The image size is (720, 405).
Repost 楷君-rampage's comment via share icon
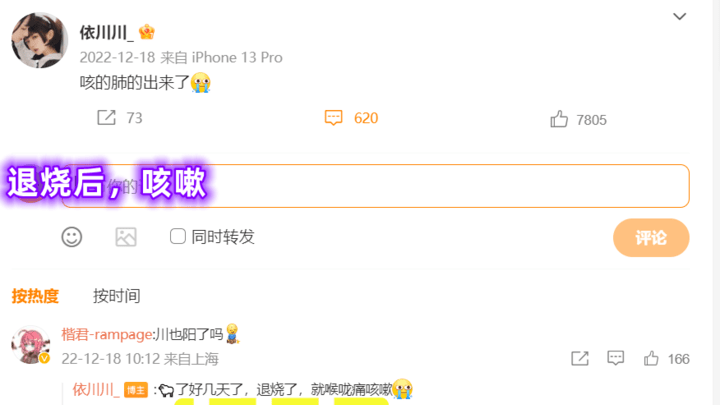(579, 358)
